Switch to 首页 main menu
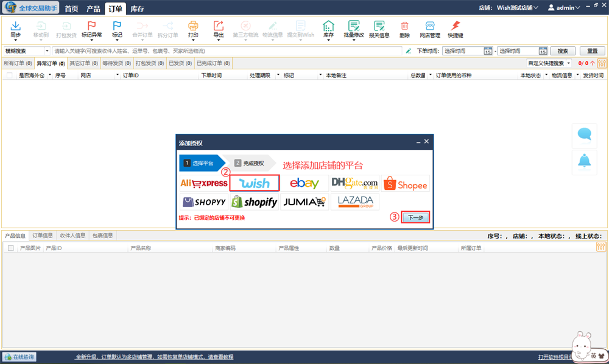Screen dimensions: 609x364 click(x=71, y=9)
